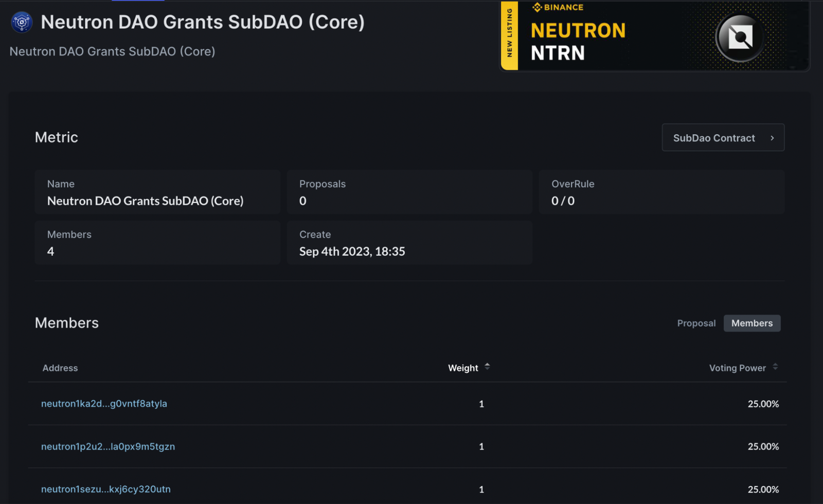Click the Voting Power header text
The image size is (823, 504).
737,368
